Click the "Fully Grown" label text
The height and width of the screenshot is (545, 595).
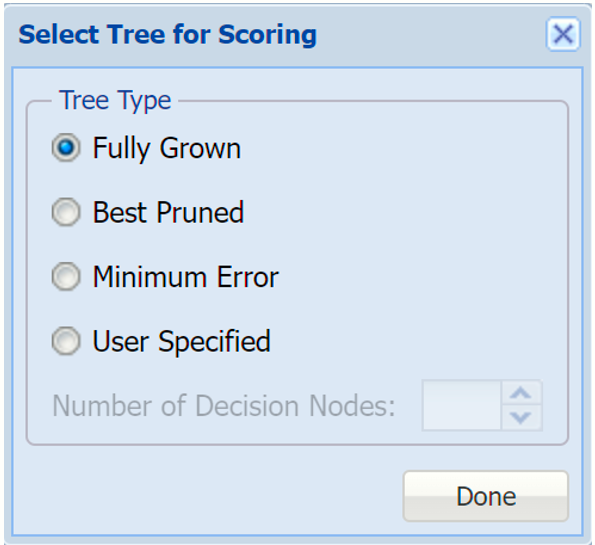tap(167, 148)
